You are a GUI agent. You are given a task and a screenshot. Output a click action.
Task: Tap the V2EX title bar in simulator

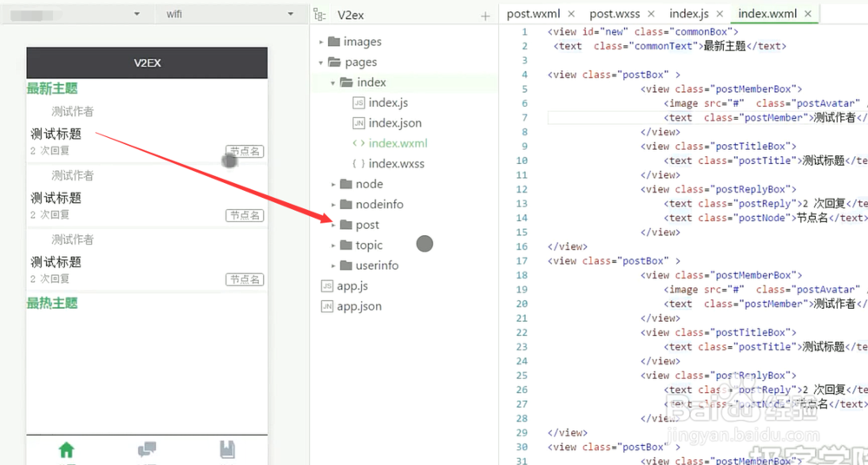[x=147, y=62]
